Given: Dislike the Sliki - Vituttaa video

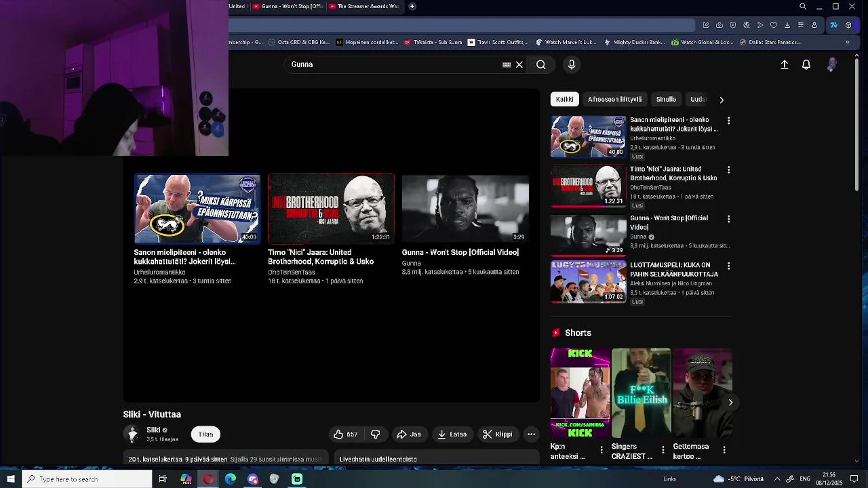Looking at the screenshot, I should [375, 434].
